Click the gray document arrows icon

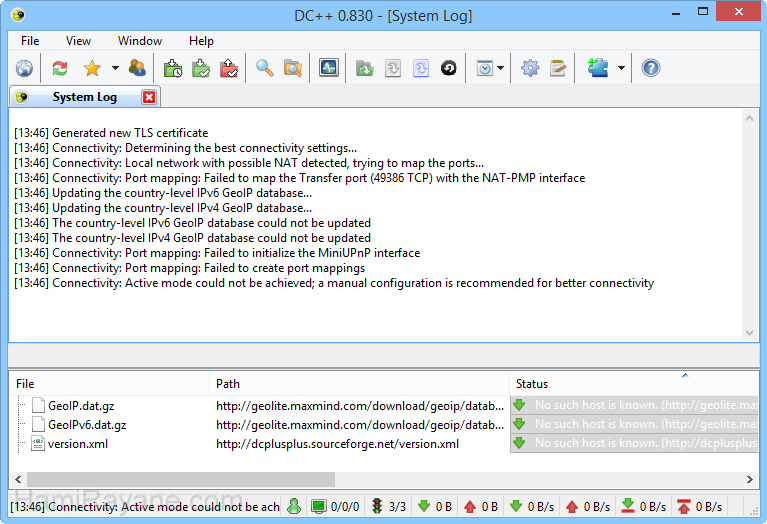click(x=393, y=68)
